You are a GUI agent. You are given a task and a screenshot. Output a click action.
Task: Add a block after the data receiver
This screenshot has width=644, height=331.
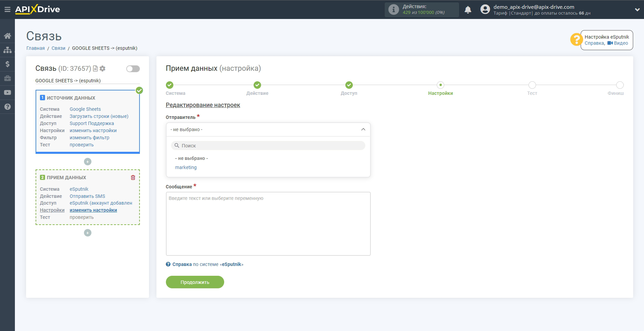pyautogui.click(x=88, y=233)
